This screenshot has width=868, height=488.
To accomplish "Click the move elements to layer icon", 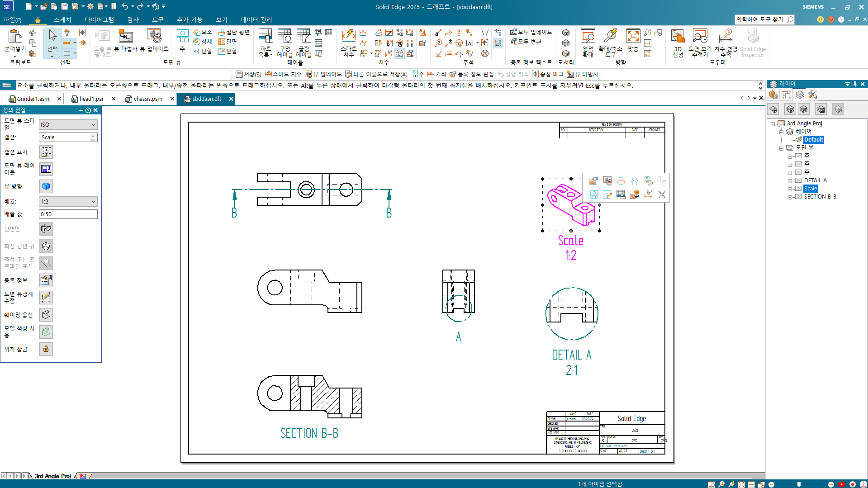I will click(821, 109).
